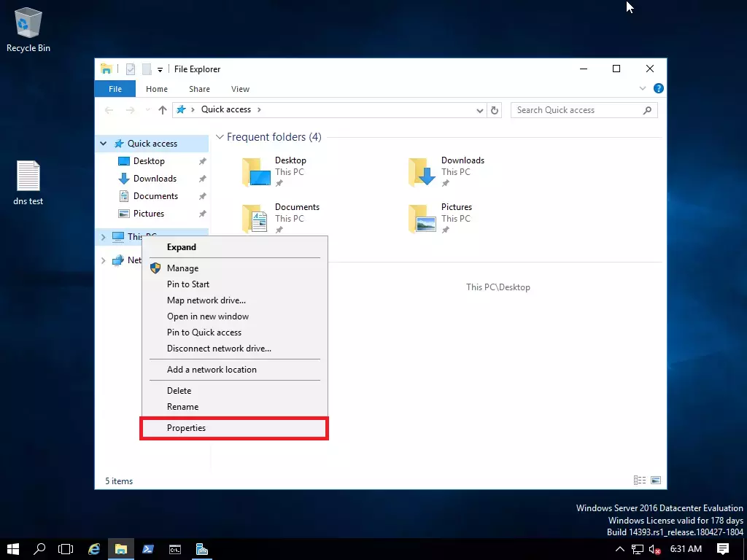Expand the ribbon with the chevron
The height and width of the screenshot is (560, 747).
[643, 88]
